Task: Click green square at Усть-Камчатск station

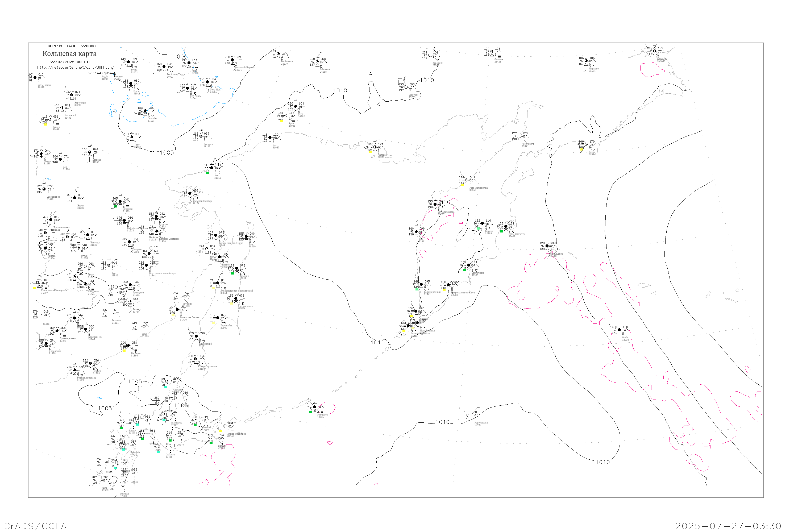Action: point(501,231)
